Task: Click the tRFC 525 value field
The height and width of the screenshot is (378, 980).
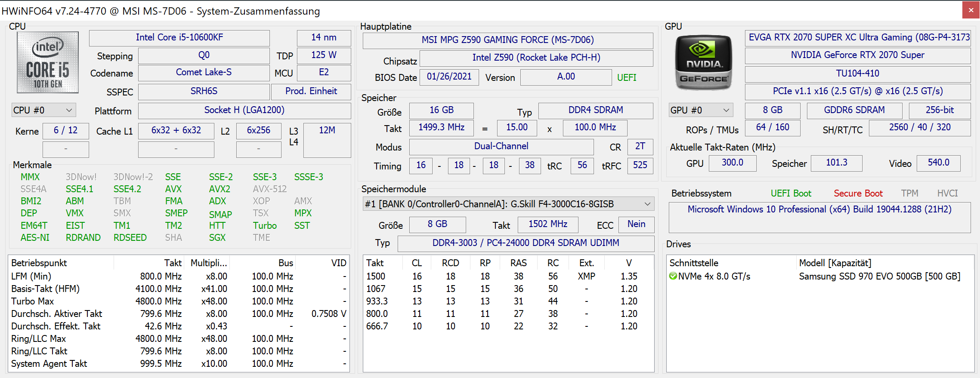Action: click(x=640, y=165)
